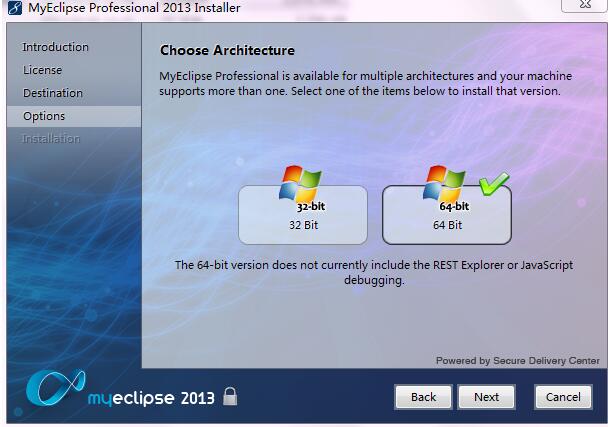Go to the Introduction step
Screen dimensions: 608x427
55,47
